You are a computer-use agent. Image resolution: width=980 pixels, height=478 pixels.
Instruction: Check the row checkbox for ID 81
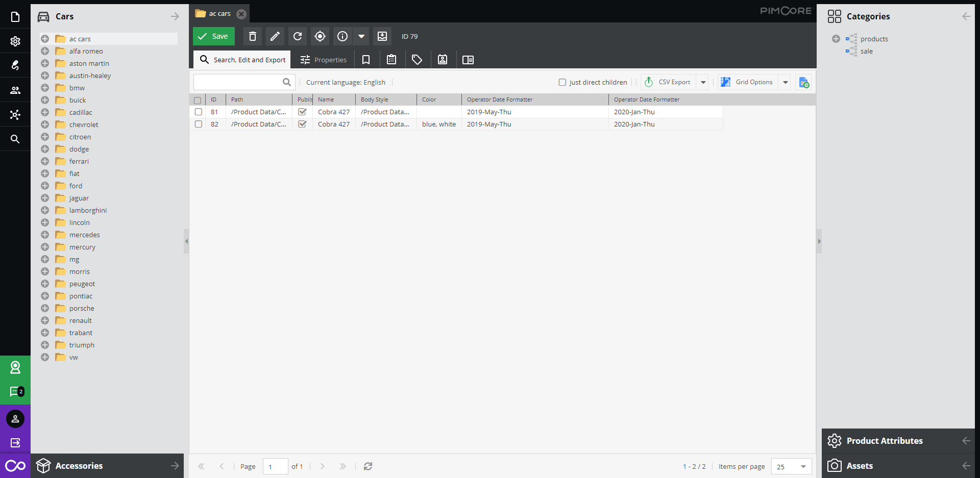pyautogui.click(x=199, y=112)
